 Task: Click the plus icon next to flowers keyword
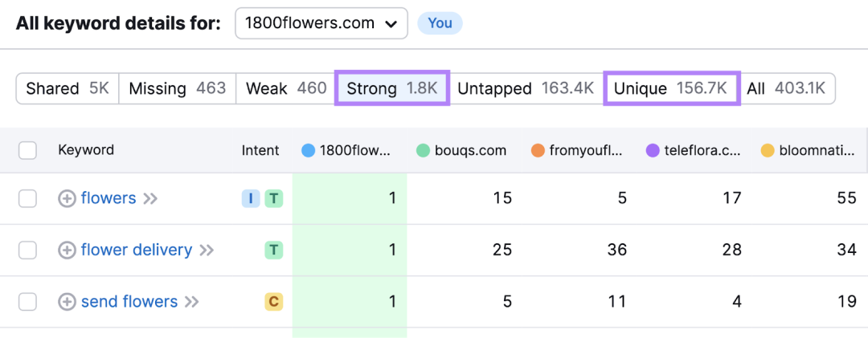[67, 198]
